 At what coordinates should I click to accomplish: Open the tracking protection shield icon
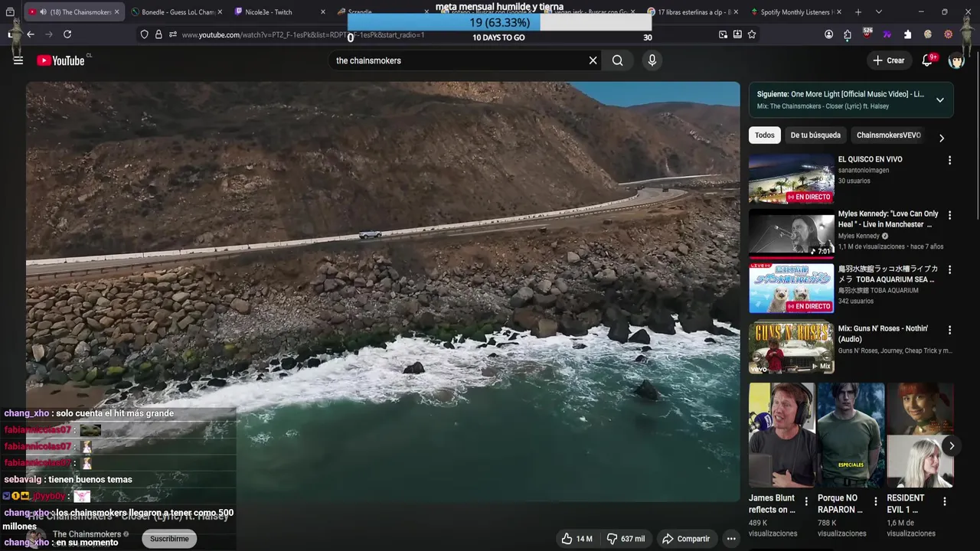(x=144, y=34)
